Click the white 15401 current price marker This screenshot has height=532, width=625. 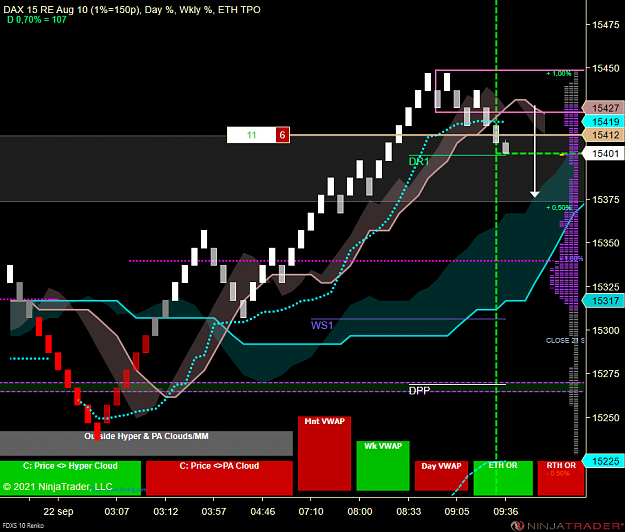[x=603, y=153]
